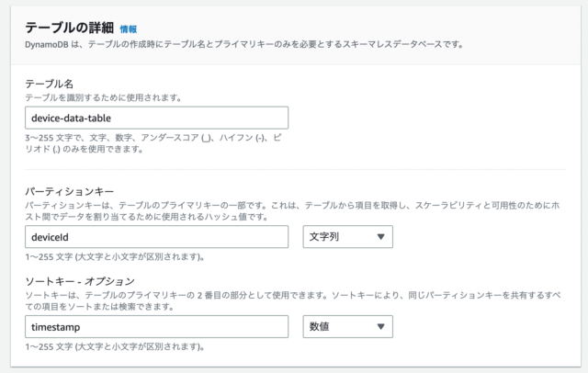Click the device-data-table name input field

point(157,118)
